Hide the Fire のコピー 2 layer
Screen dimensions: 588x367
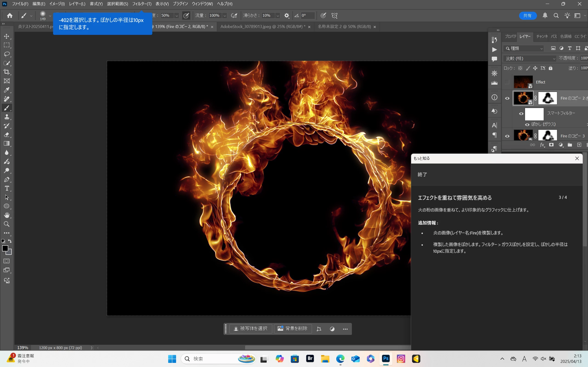click(x=507, y=98)
